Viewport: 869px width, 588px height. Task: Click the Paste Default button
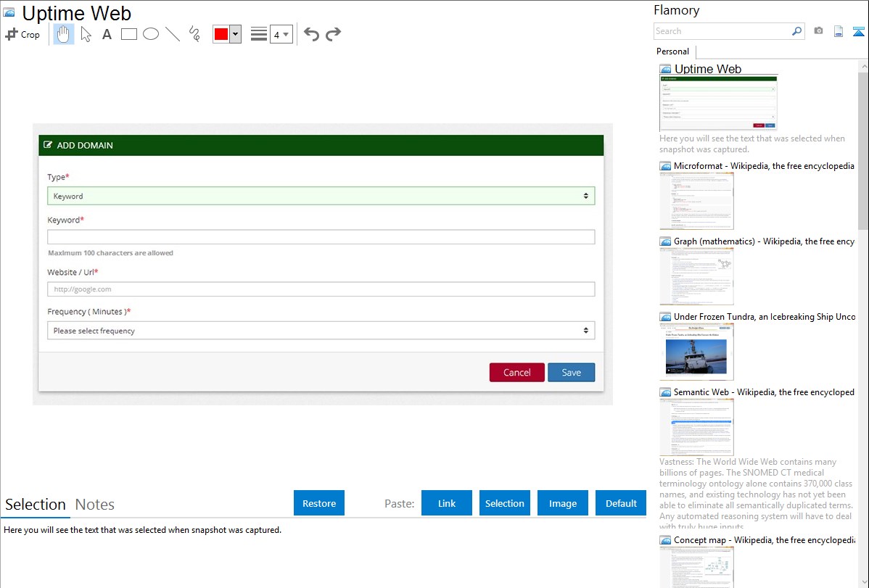pyautogui.click(x=621, y=503)
